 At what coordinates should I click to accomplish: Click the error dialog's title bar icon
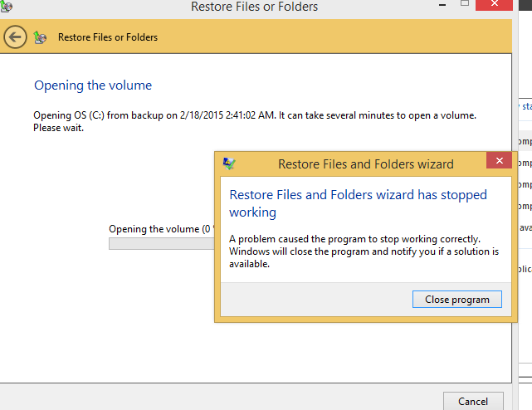point(229,164)
